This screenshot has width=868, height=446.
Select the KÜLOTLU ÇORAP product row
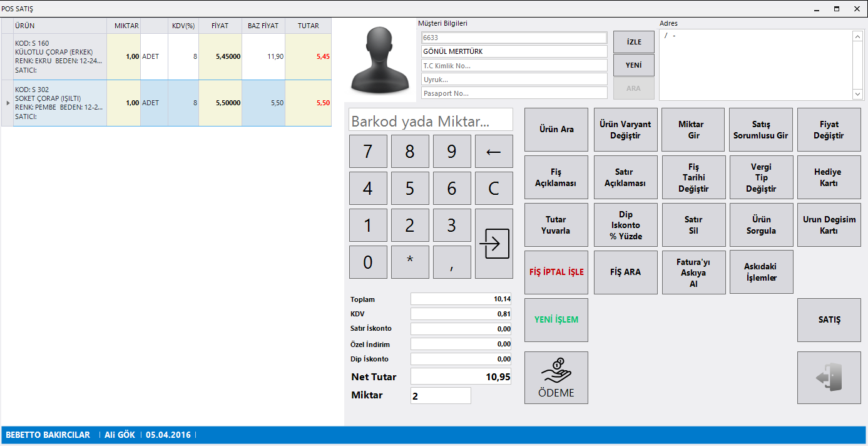point(59,56)
